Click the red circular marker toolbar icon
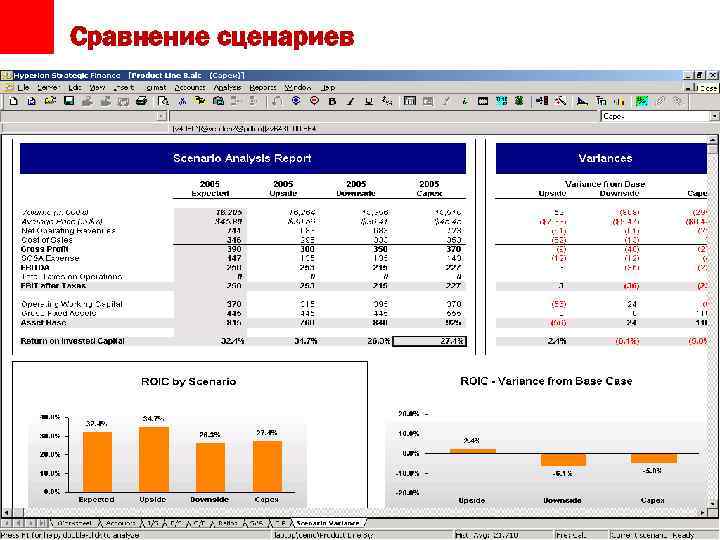 click(x=315, y=101)
